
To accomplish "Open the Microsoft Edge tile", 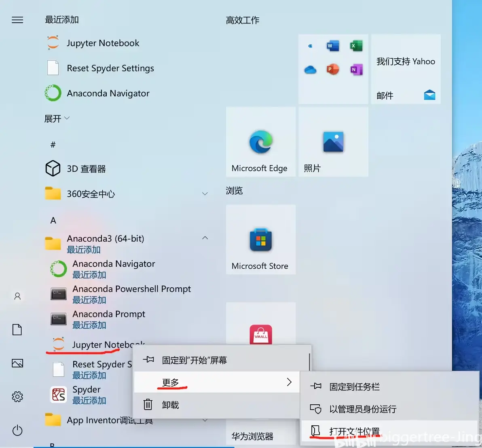I will pyautogui.click(x=261, y=142).
